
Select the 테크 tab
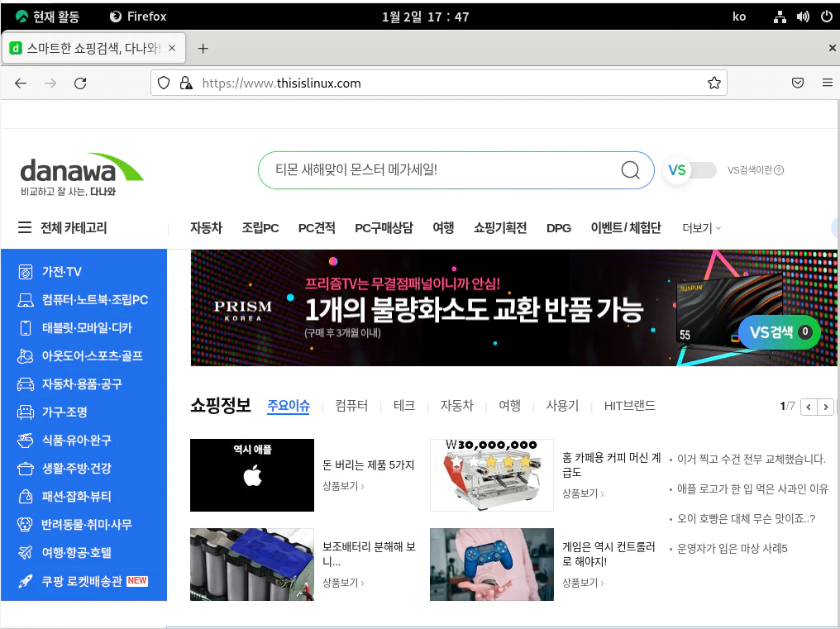tap(404, 406)
